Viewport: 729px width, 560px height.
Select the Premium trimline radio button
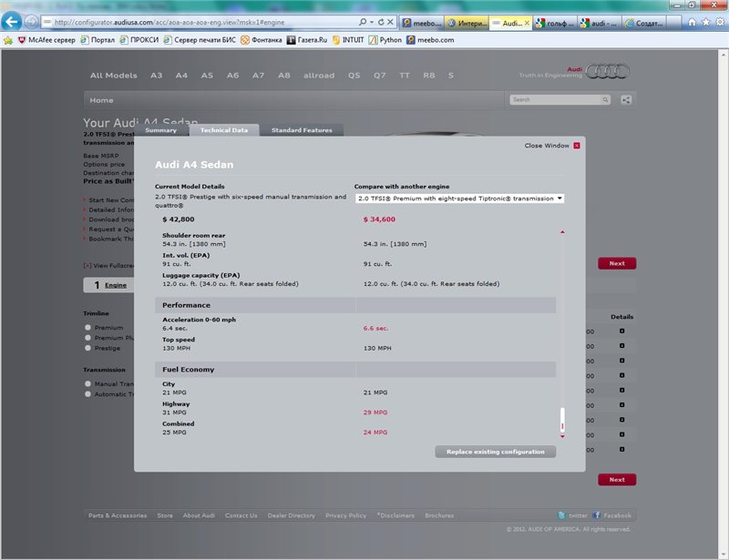pos(87,327)
